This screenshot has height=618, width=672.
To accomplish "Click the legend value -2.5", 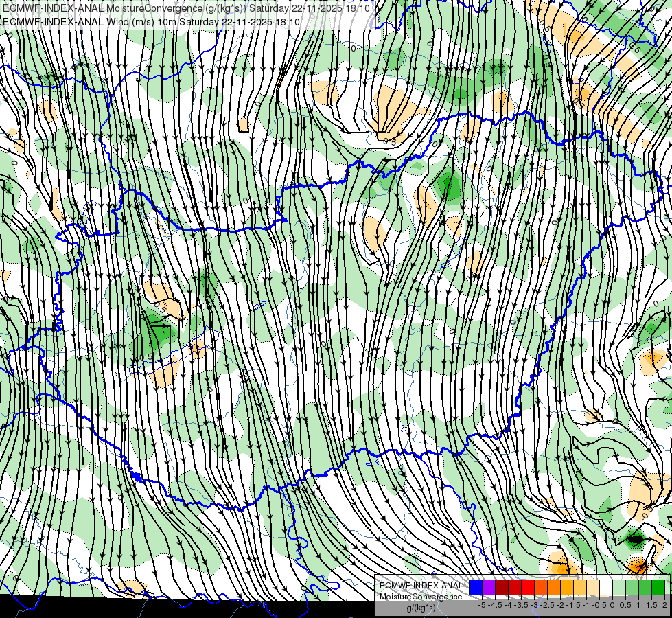I will point(547,605).
